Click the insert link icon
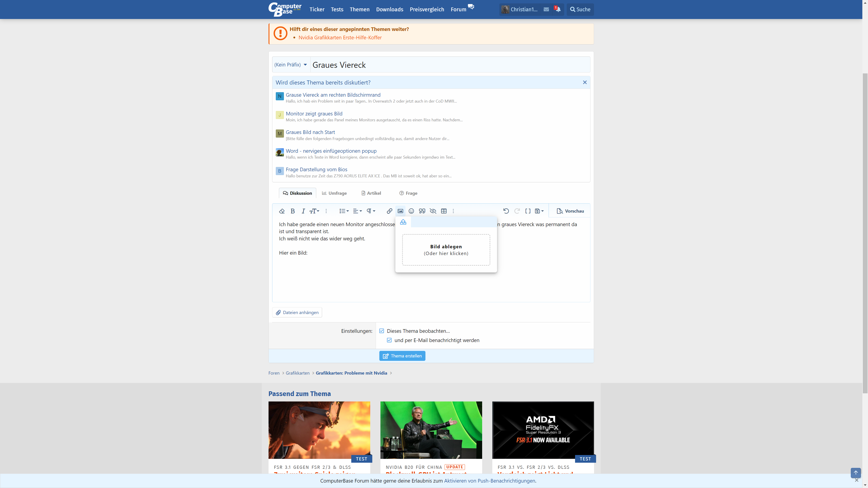Screen dimensions: 868x488 point(389,211)
